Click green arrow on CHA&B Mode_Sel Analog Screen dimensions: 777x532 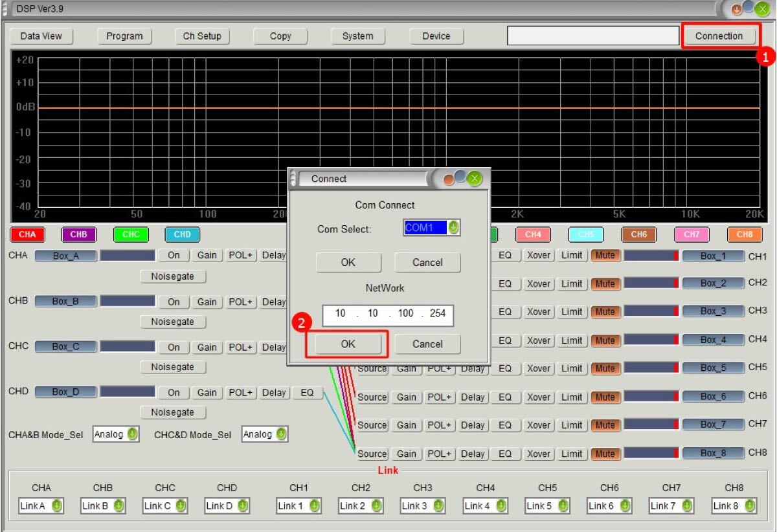pos(133,434)
